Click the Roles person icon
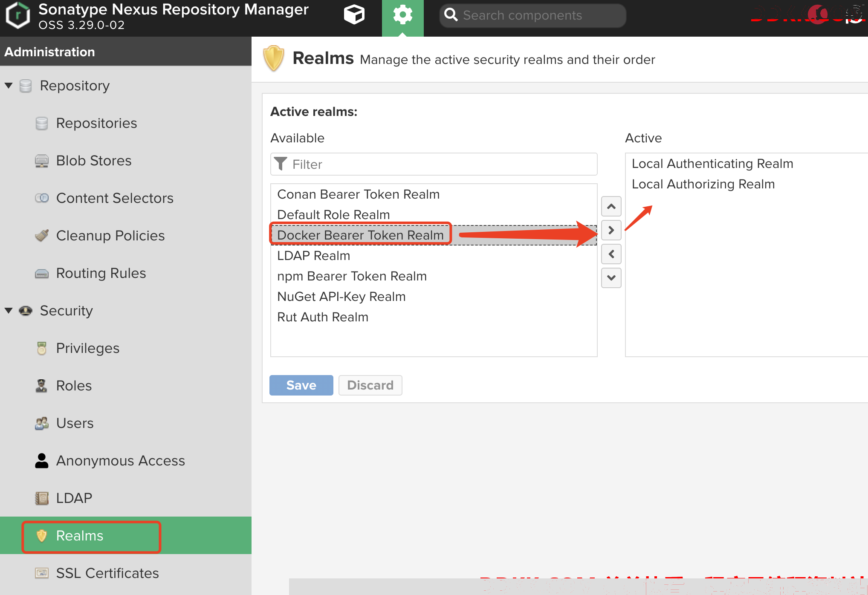 click(x=41, y=386)
